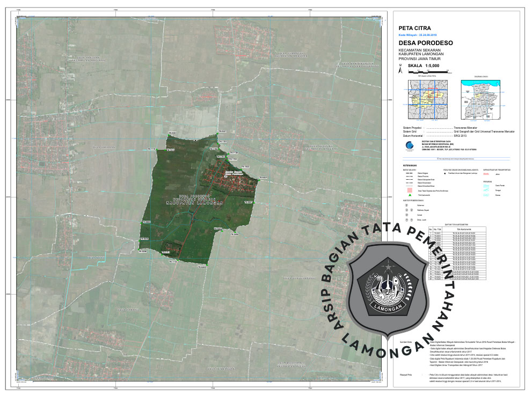Click the Gubernur office symbol in legend

click(x=406, y=204)
